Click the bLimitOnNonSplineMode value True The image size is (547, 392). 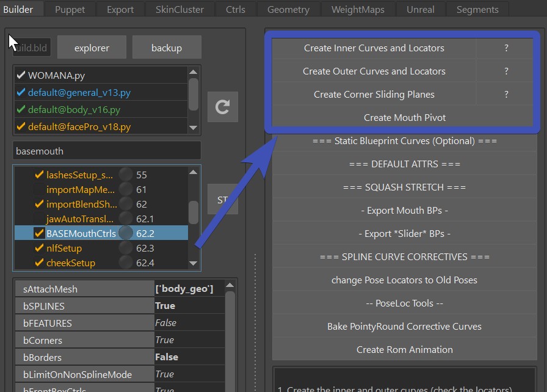click(x=189, y=374)
